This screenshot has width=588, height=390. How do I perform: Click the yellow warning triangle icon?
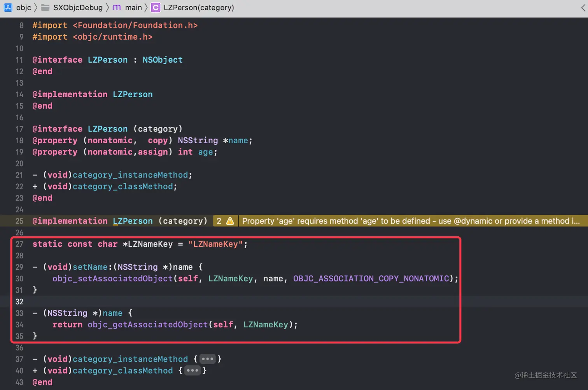pyautogui.click(x=230, y=221)
